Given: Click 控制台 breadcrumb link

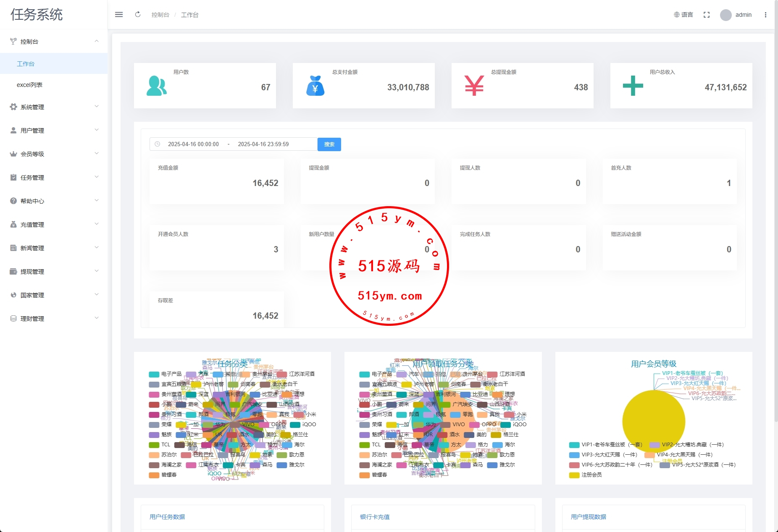Looking at the screenshot, I should (160, 15).
